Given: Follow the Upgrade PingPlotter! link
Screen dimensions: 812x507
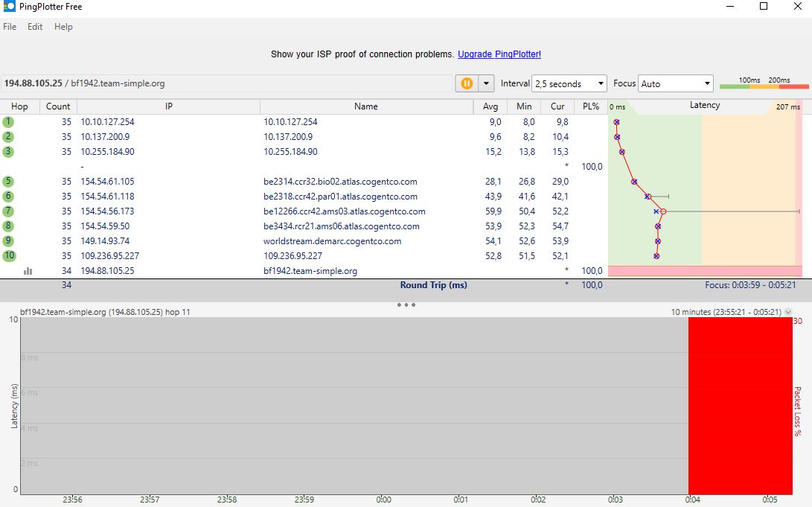Looking at the screenshot, I should tap(499, 54).
